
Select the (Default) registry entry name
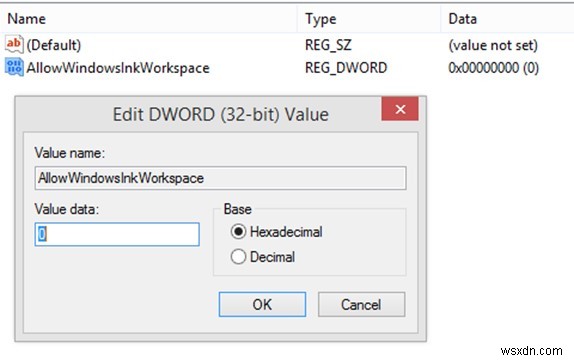(53, 45)
